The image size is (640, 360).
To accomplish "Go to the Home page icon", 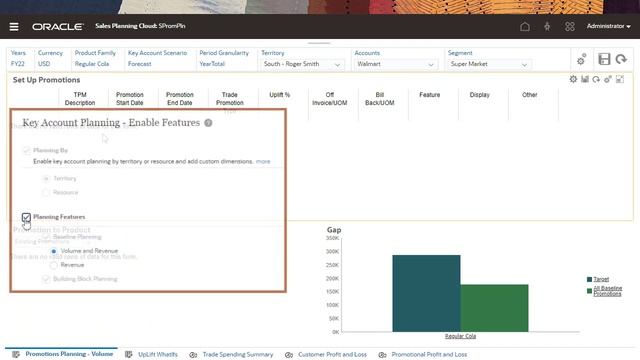I will [525, 27].
